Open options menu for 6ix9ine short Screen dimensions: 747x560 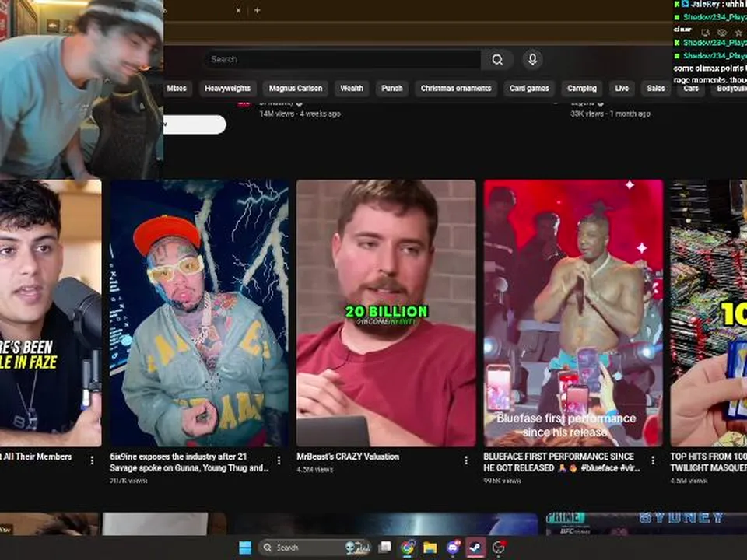[x=279, y=460]
